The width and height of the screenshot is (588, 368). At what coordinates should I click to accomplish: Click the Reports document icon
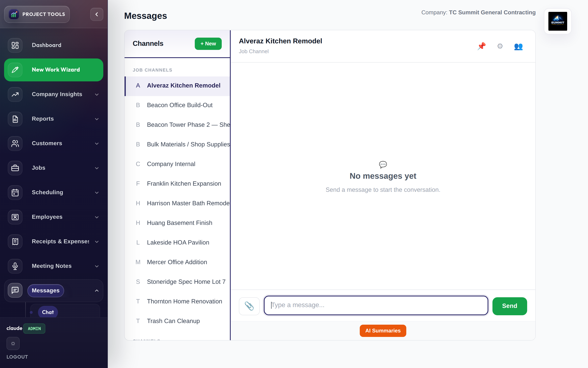click(x=15, y=119)
